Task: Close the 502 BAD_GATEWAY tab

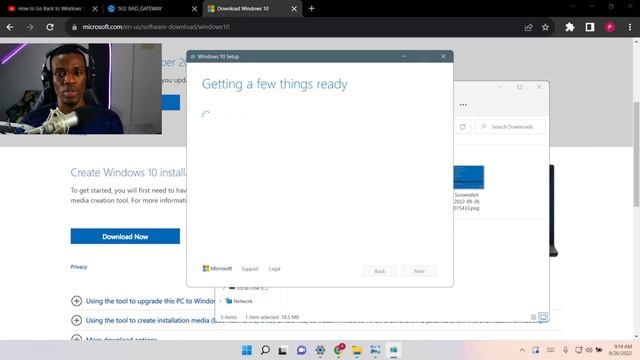Action: (194, 9)
